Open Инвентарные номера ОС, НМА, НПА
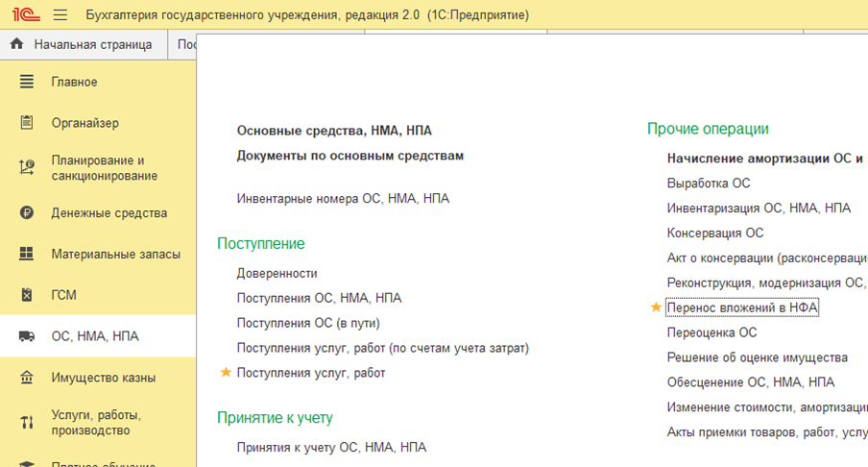 tap(343, 198)
